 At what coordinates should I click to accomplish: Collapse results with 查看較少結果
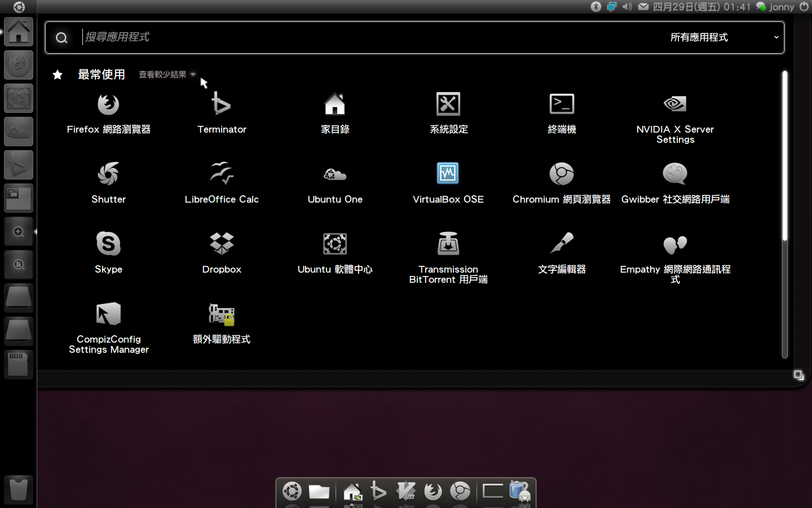click(167, 75)
